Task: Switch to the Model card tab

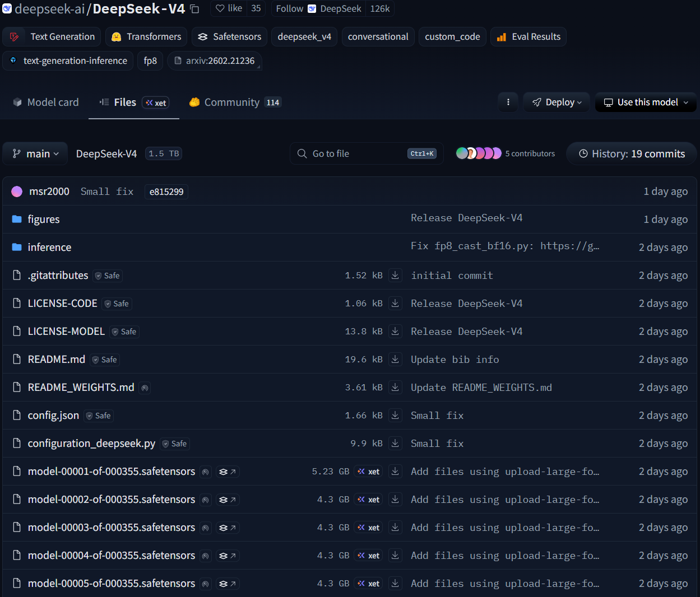Action: tap(45, 102)
